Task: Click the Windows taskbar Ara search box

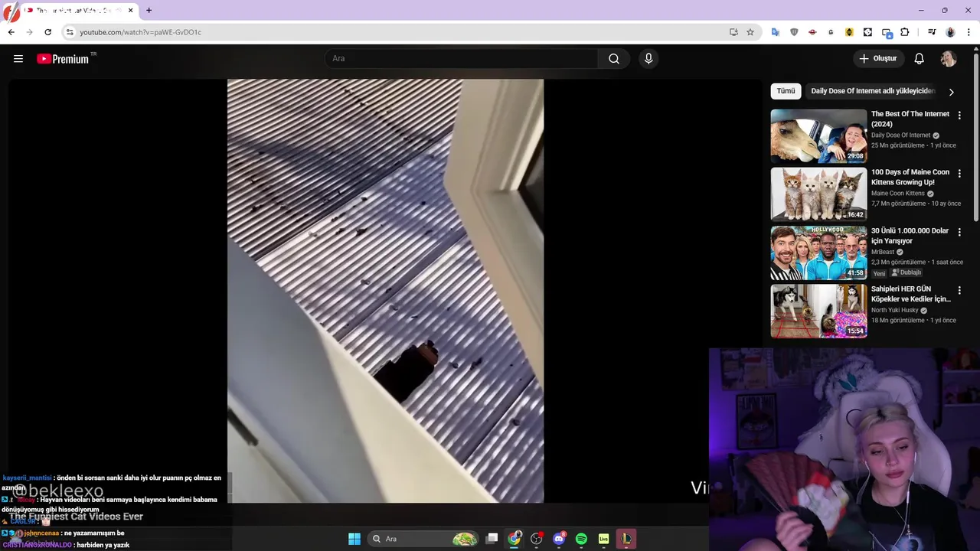Action: point(423,539)
